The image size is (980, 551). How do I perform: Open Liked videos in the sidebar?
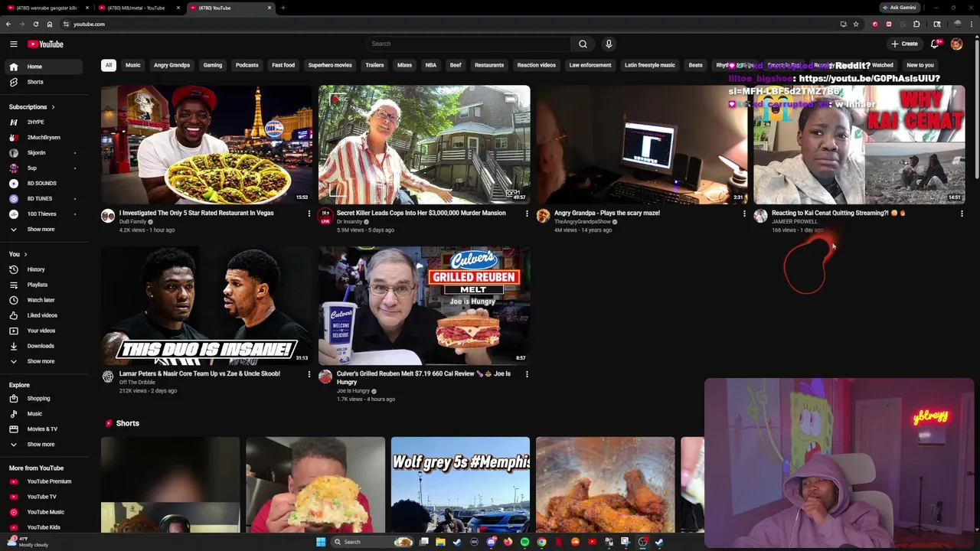click(44, 315)
